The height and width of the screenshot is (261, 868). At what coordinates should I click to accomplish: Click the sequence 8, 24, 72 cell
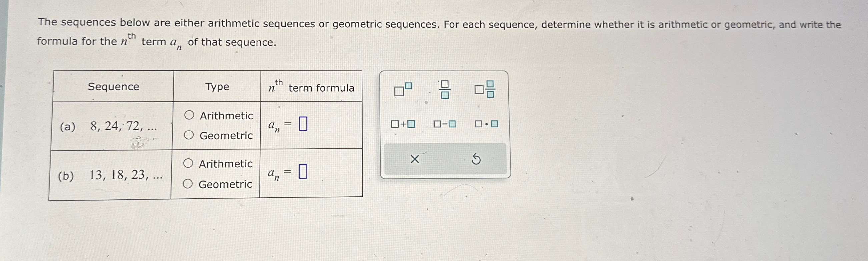(x=112, y=126)
